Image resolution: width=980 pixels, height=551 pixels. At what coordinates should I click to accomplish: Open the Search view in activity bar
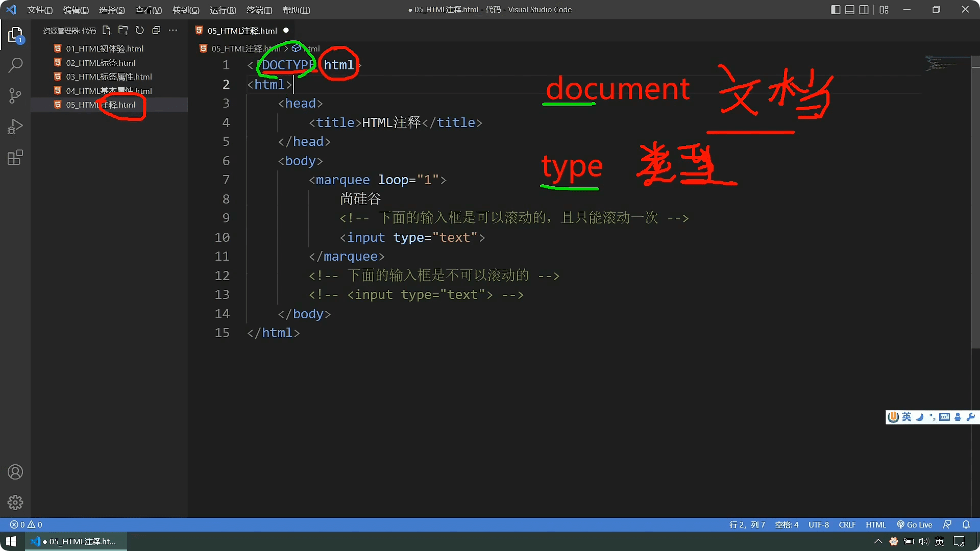tap(15, 65)
